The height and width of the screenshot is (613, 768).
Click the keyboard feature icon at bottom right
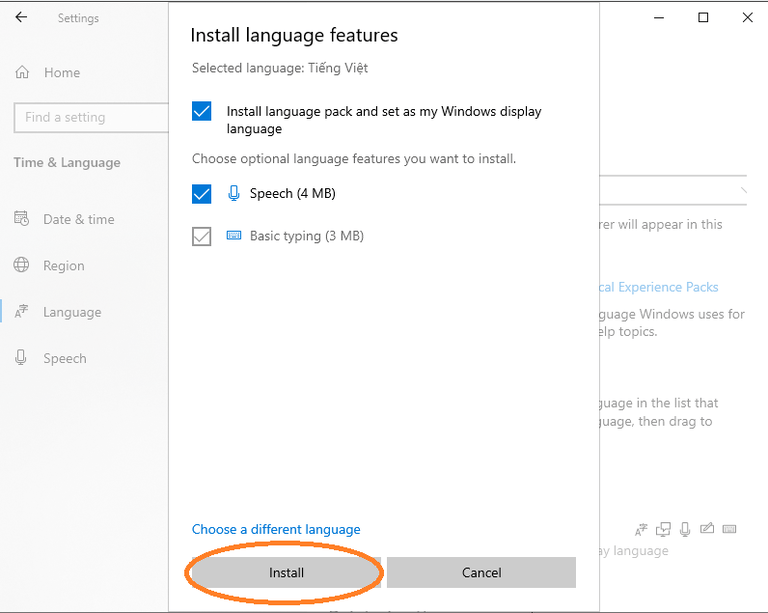pyautogui.click(x=729, y=529)
